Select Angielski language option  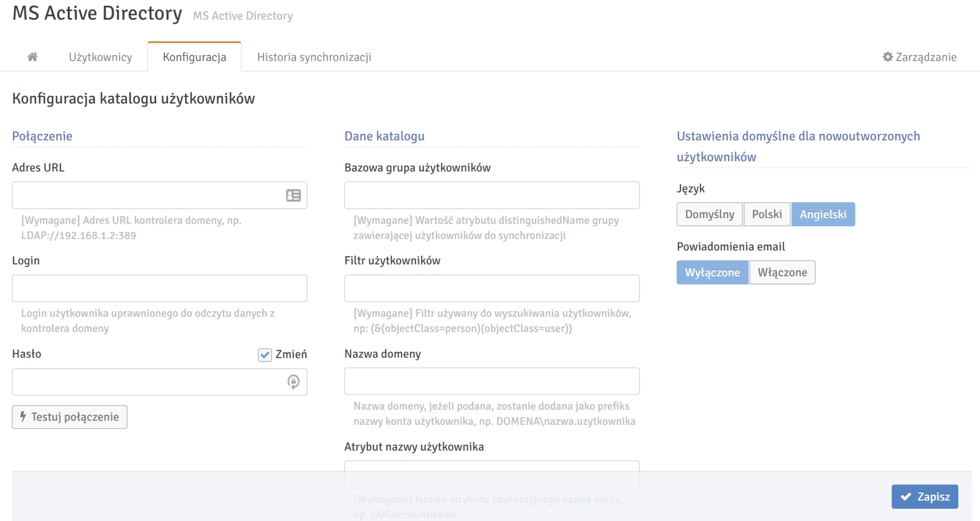click(x=823, y=215)
